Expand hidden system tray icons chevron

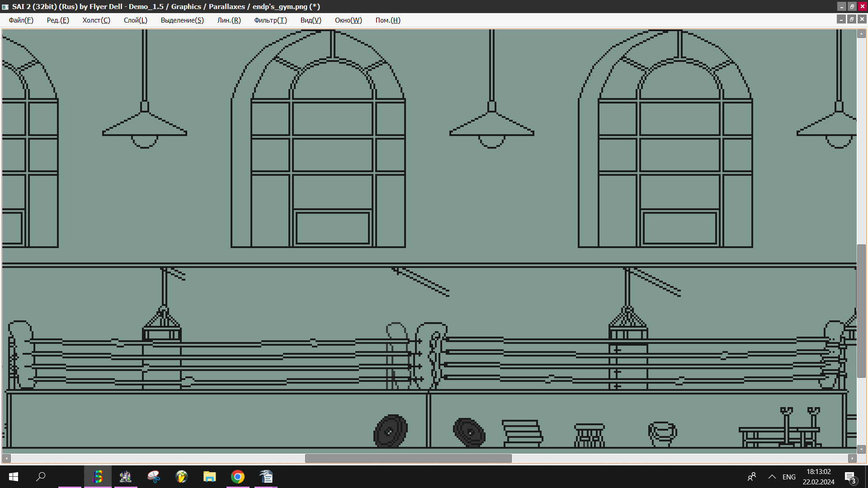click(772, 477)
